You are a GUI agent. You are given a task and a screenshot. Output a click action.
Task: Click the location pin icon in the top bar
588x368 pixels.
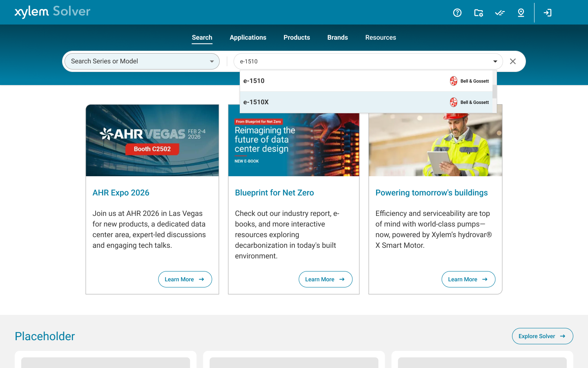pos(521,13)
